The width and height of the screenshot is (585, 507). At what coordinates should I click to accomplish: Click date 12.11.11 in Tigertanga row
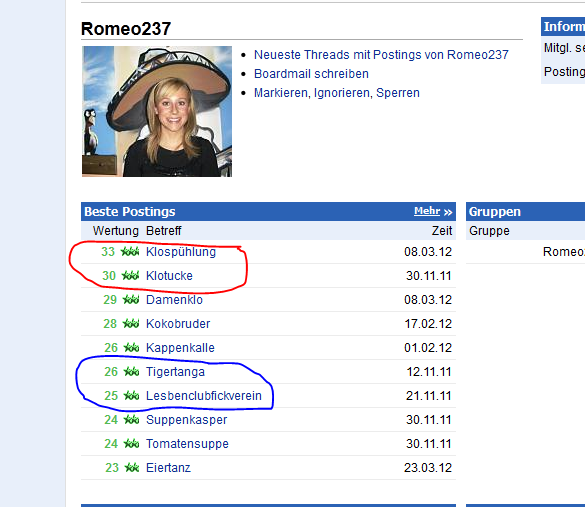pos(429,372)
